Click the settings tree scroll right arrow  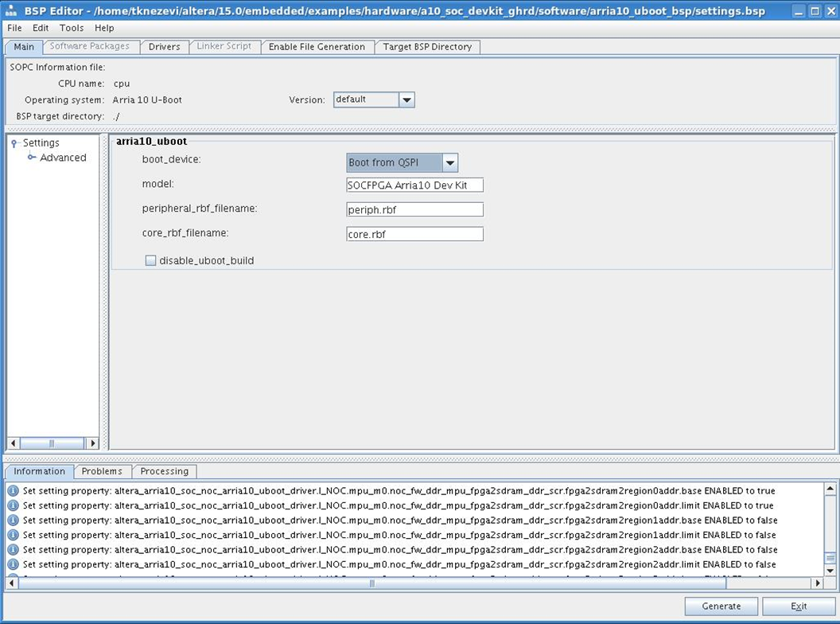click(93, 443)
